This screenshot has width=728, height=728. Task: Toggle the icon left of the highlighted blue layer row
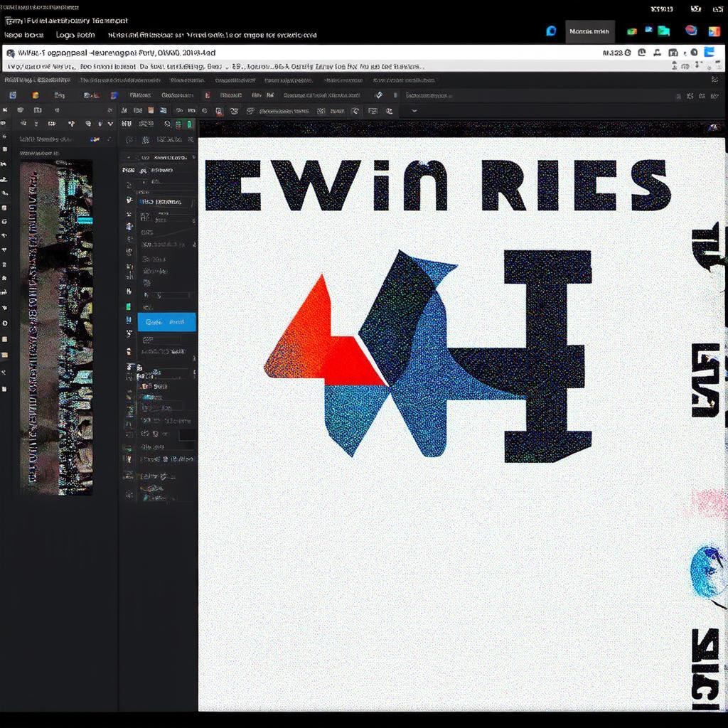click(x=129, y=322)
